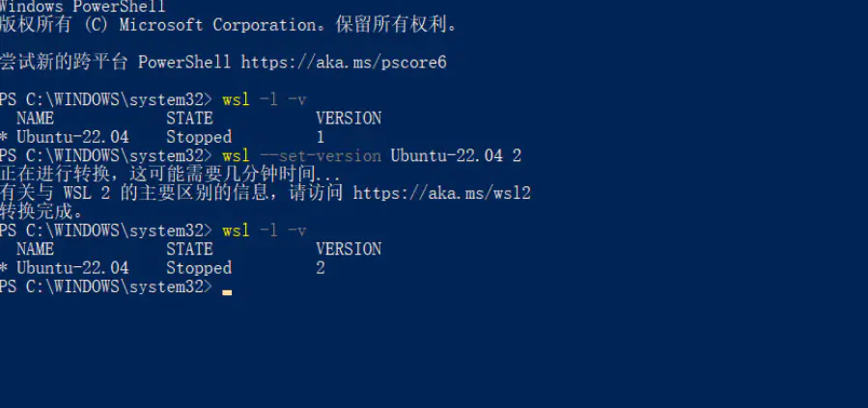Image resolution: width=868 pixels, height=408 pixels.
Task: Click the first NAME column header
Action: click(x=36, y=119)
